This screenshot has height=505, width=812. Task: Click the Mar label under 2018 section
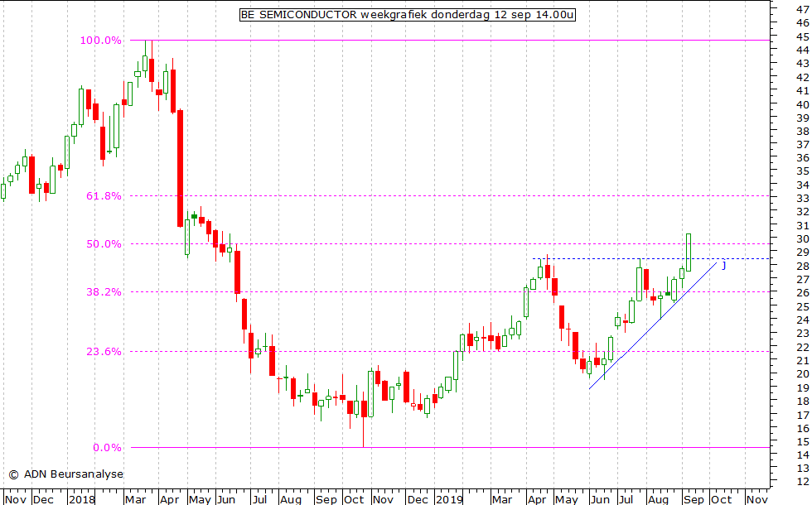coord(136,500)
